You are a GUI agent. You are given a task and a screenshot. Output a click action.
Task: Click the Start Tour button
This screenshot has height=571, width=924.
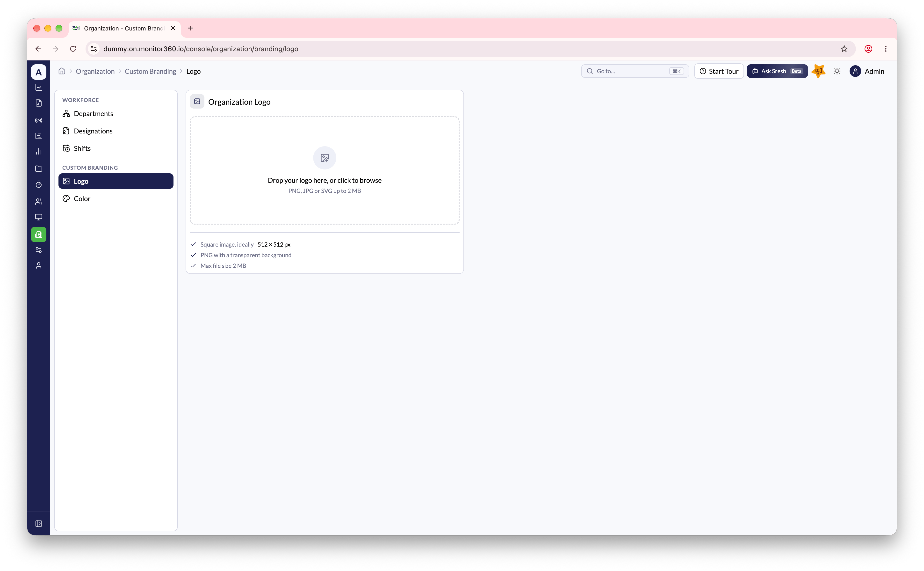(719, 71)
